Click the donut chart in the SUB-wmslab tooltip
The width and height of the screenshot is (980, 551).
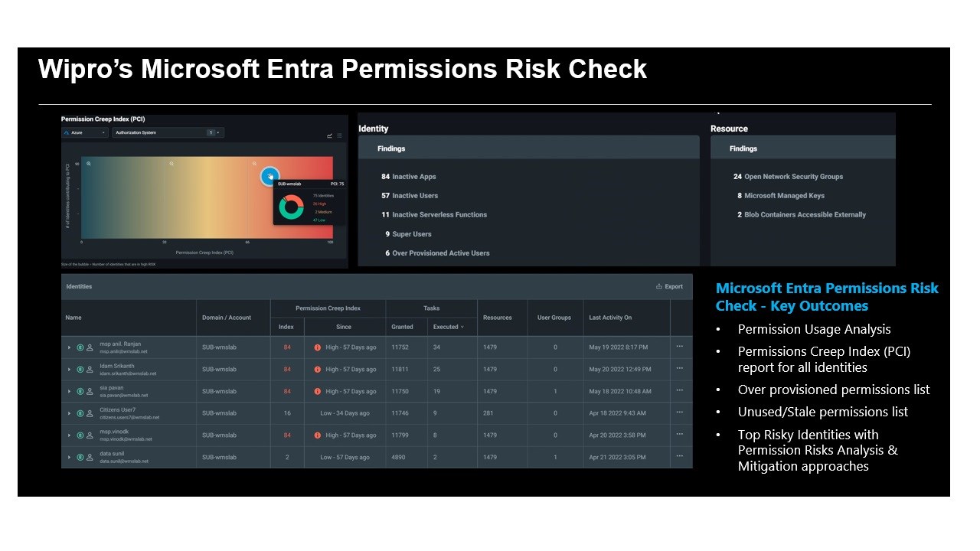click(x=292, y=207)
